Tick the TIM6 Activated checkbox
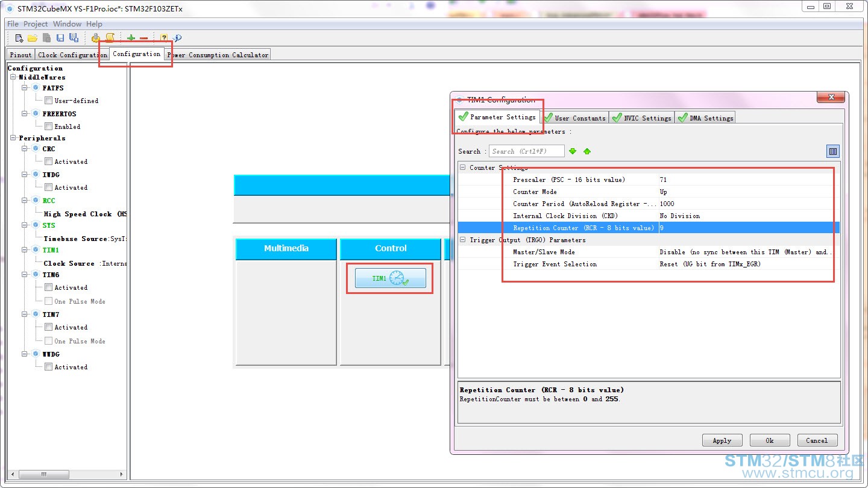Viewport: 868px width, 488px height. click(x=48, y=287)
